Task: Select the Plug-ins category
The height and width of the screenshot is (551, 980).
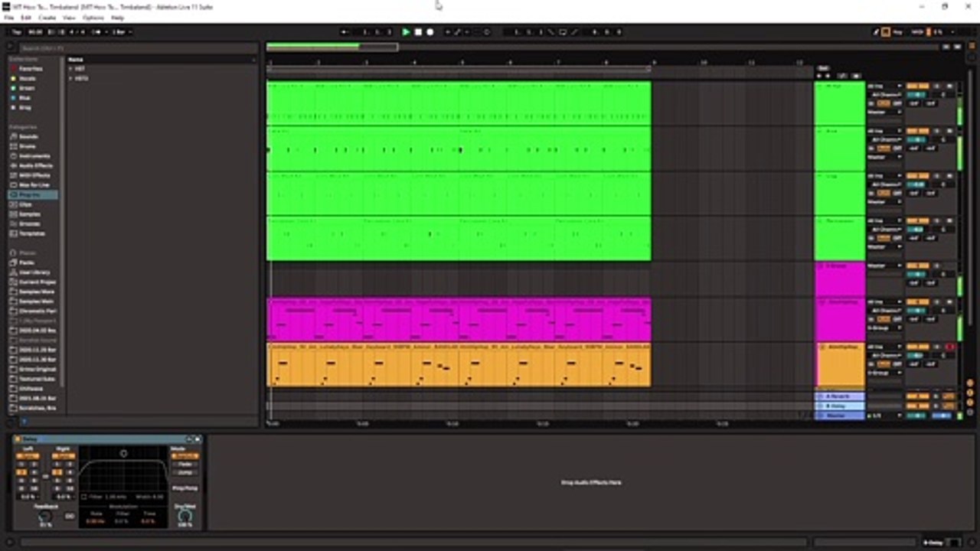Action: (33, 195)
